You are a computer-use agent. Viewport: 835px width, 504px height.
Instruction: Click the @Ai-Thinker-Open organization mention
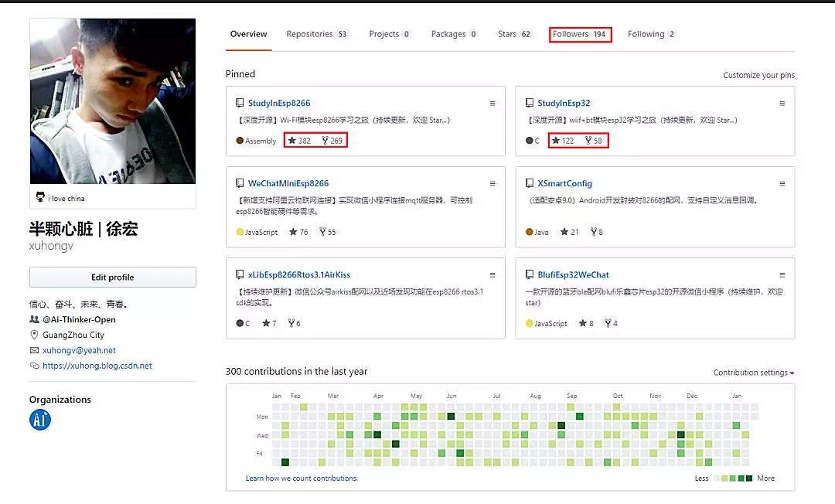point(79,319)
